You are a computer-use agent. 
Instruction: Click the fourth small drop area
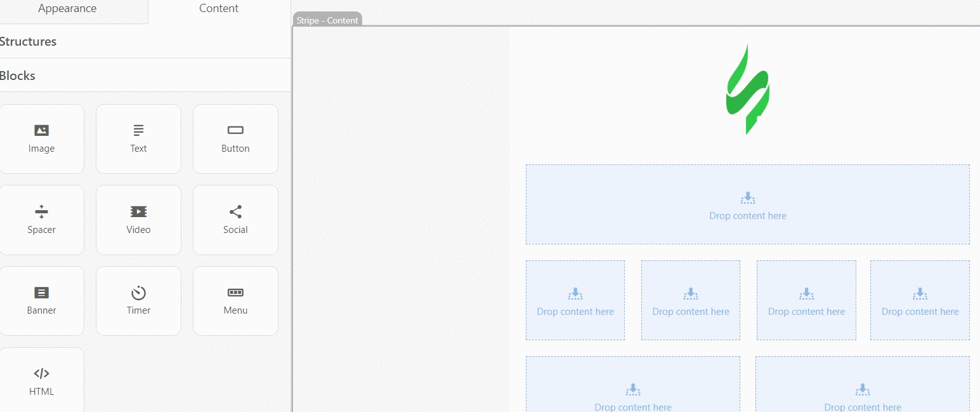click(x=920, y=300)
